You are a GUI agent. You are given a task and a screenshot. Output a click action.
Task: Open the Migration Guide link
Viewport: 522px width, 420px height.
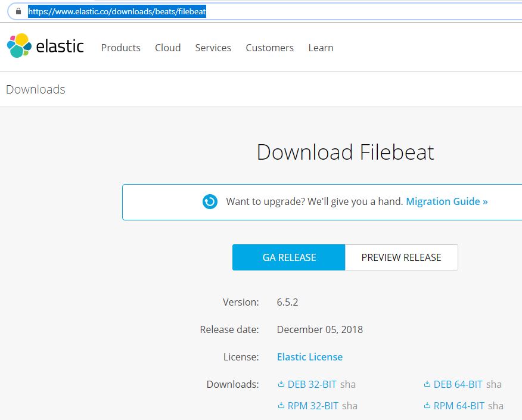(x=447, y=202)
